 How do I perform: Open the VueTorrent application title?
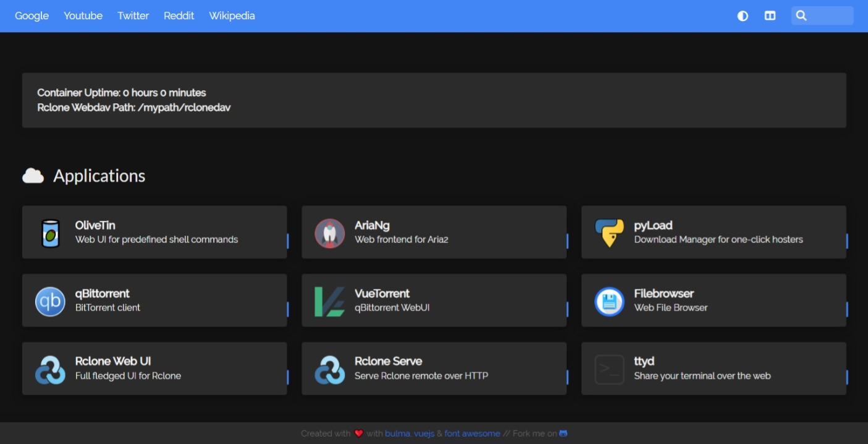(382, 294)
